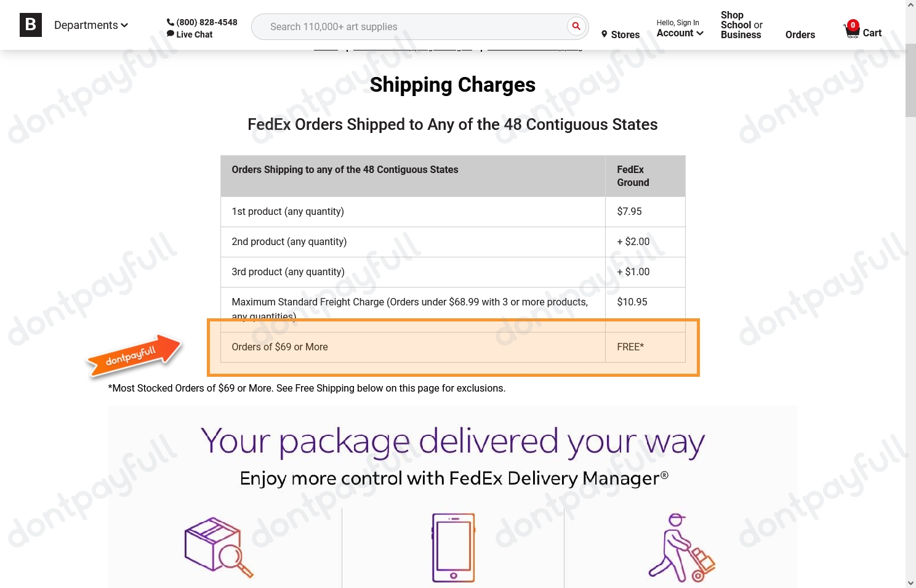This screenshot has height=588, width=916.
Task: Click the location pin icon next to Stores
Action: (x=605, y=34)
